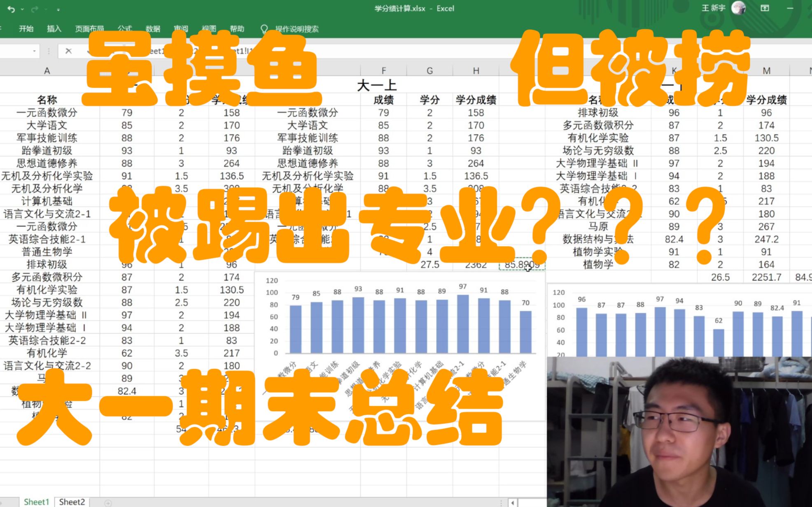Select cell 语言文化与交流2-2 in column A

[47, 366]
